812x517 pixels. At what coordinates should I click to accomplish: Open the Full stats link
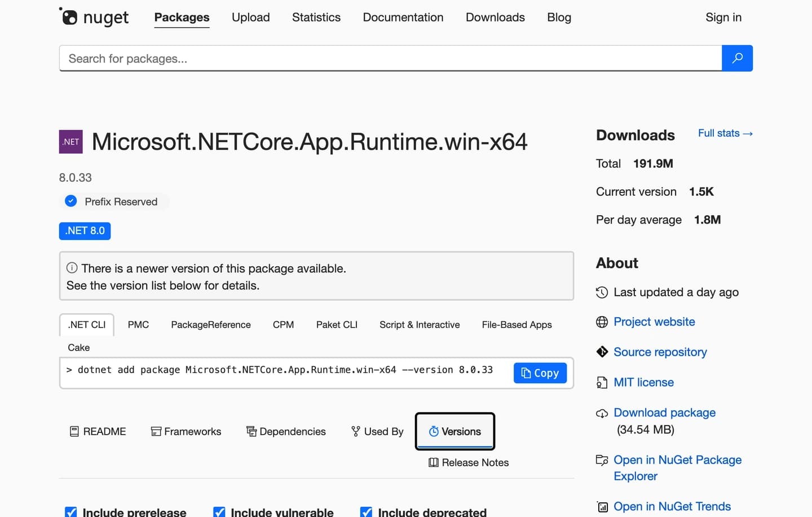point(725,133)
